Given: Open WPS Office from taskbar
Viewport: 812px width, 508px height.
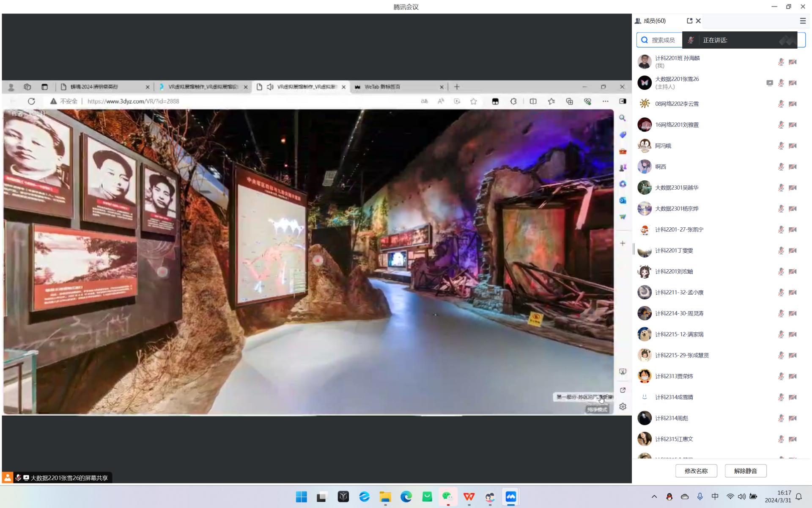Looking at the screenshot, I should 469,497.
